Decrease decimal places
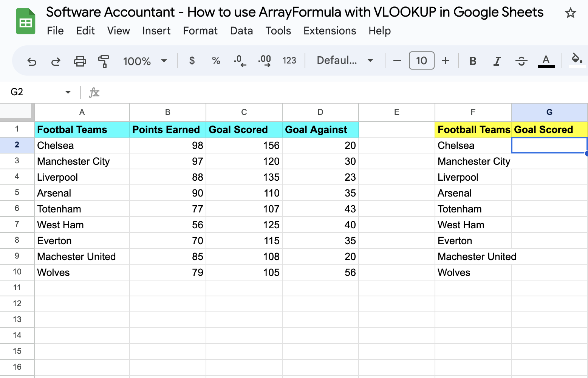 click(x=240, y=60)
